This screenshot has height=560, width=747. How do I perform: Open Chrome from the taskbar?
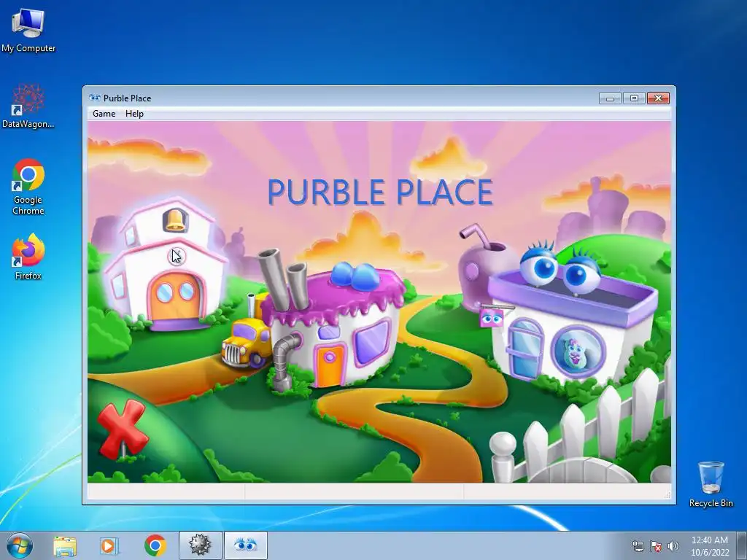155,545
